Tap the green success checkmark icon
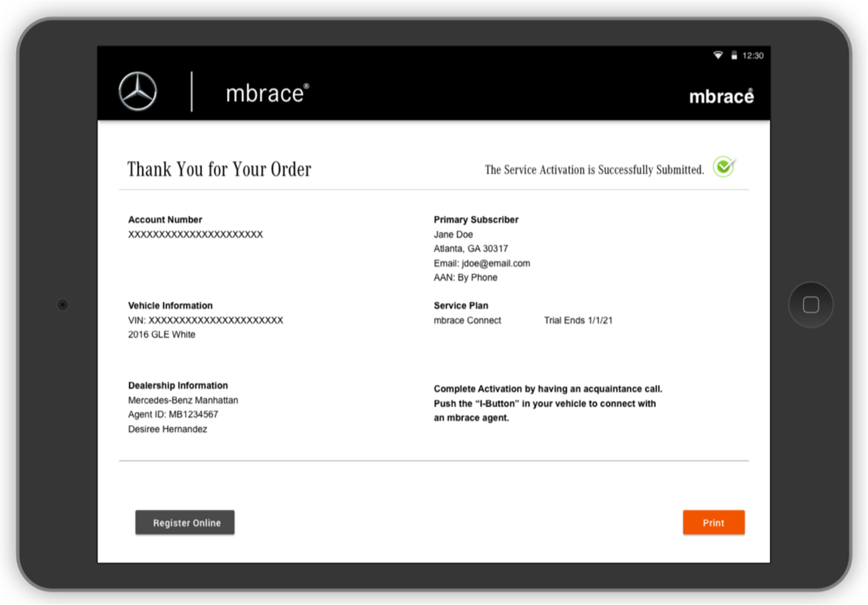This screenshot has width=868, height=605. pos(723,167)
